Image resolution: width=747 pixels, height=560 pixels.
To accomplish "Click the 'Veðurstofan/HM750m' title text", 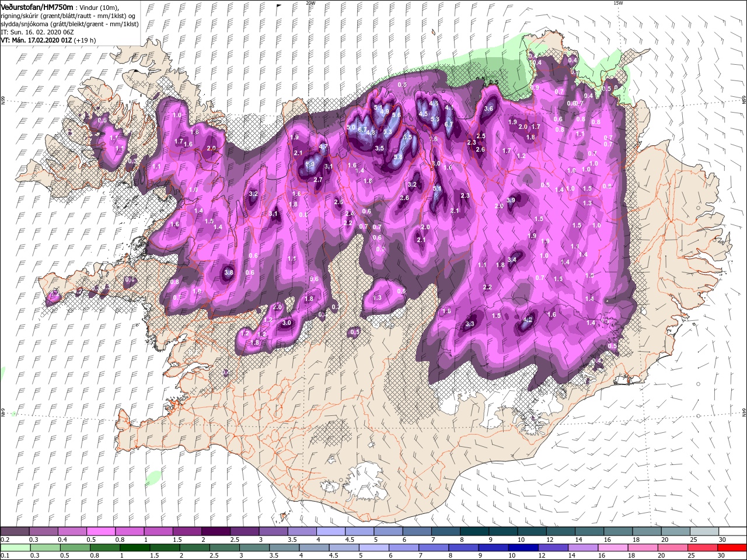I will [x=37, y=7].
